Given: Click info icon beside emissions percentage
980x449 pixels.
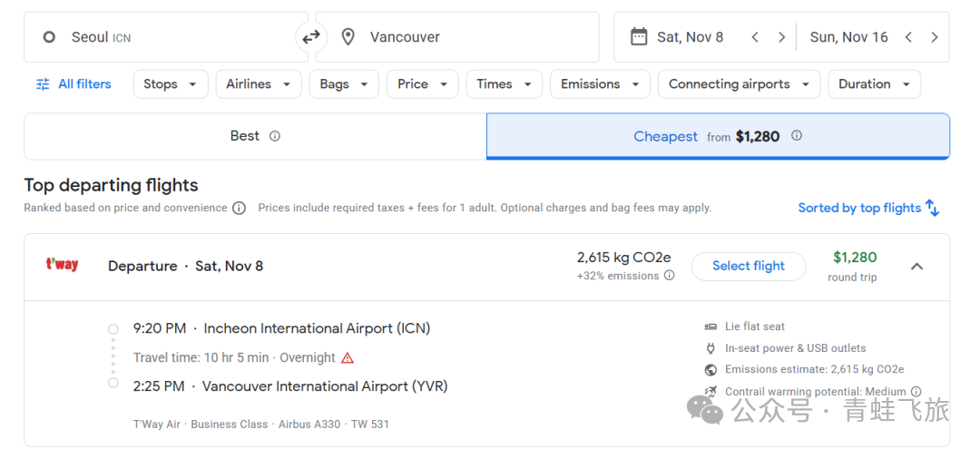Looking at the screenshot, I should (670, 276).
